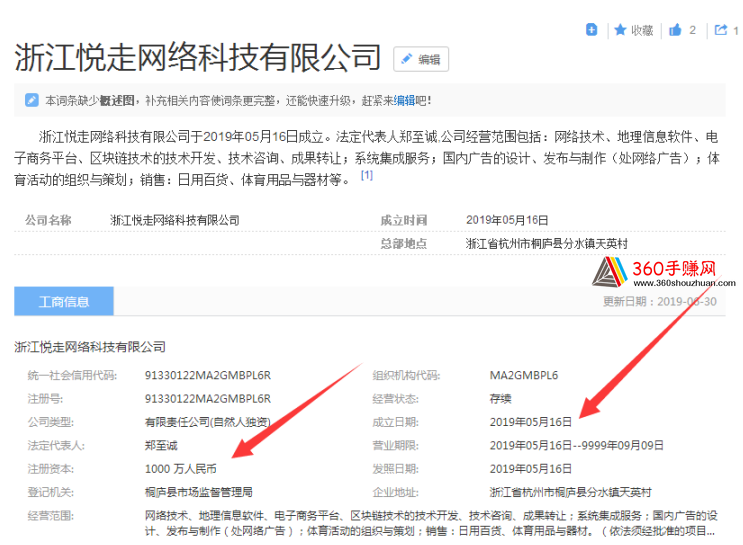Click the 更新日期 text

tap(660, 301)
